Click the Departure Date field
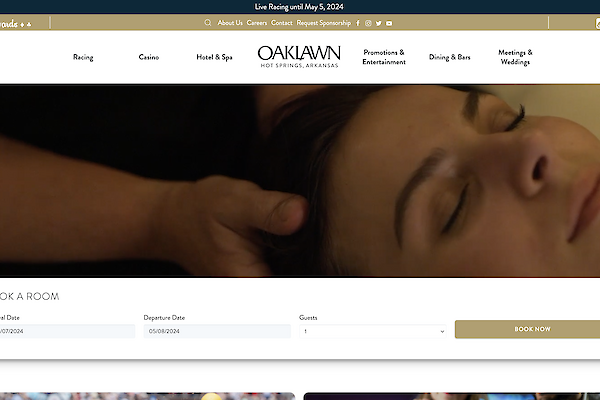Image resolution: width=600 pixels, height=400 pixels. (x=216, y=331)
